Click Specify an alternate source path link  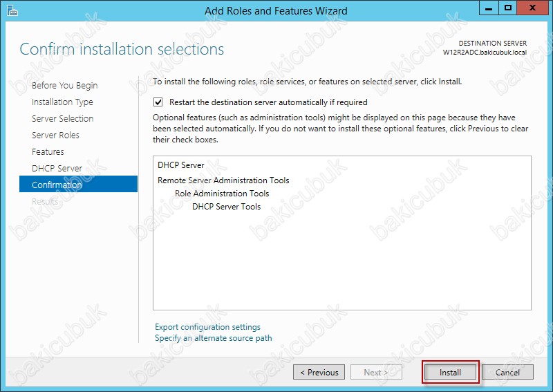coord(214,338)
